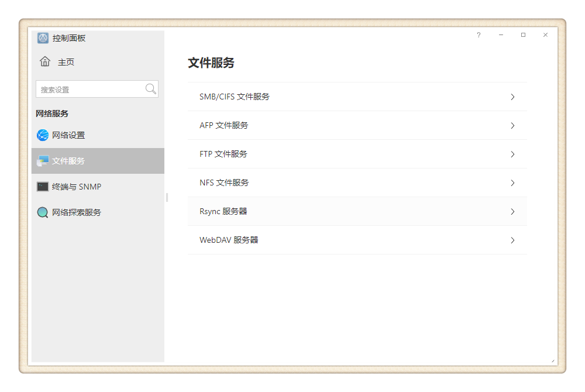
Task: Expand the NFS 文件服务 chevron
Action: [x=512, y=183]
